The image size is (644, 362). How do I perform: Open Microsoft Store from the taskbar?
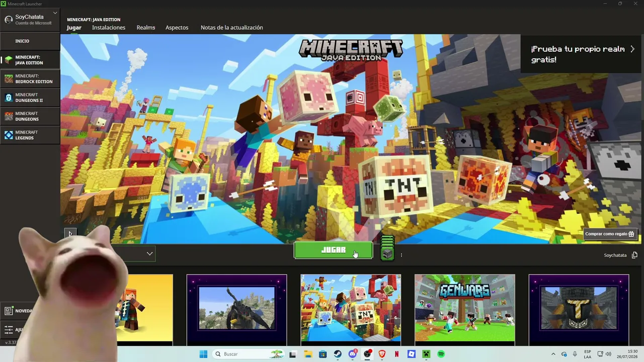click(323, 354)
